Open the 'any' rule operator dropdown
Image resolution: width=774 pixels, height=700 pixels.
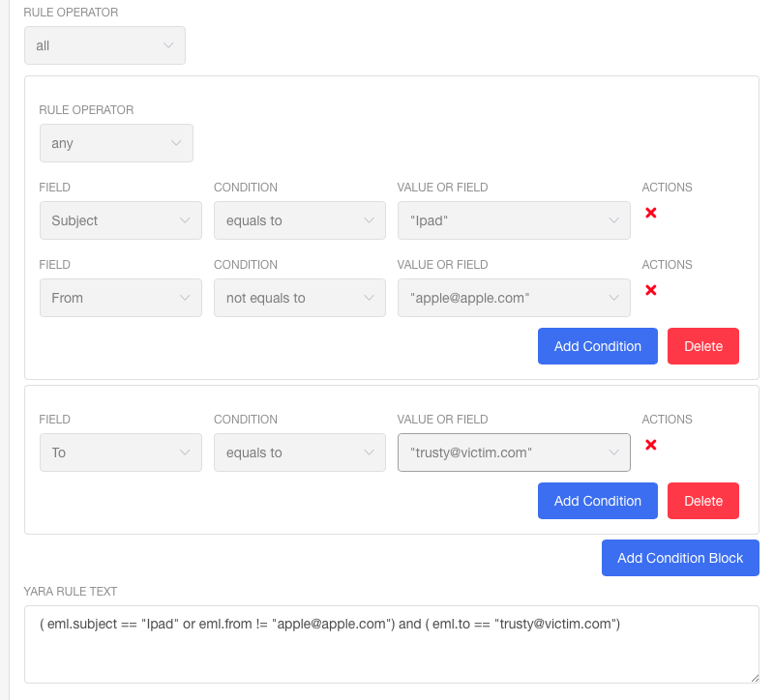click(x=116, y=143)
